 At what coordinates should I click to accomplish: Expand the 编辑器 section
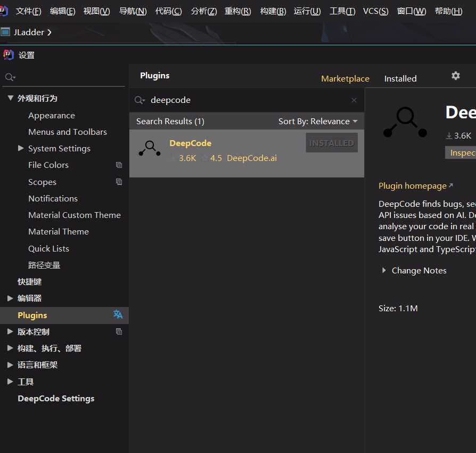tap(10, 298)
